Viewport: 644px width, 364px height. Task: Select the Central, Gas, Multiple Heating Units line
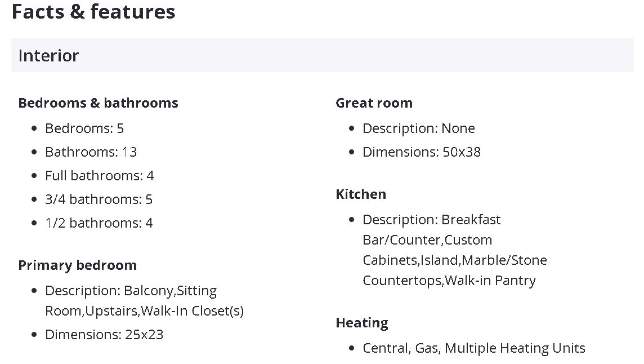pyautogui.click(x=473, y=348)
